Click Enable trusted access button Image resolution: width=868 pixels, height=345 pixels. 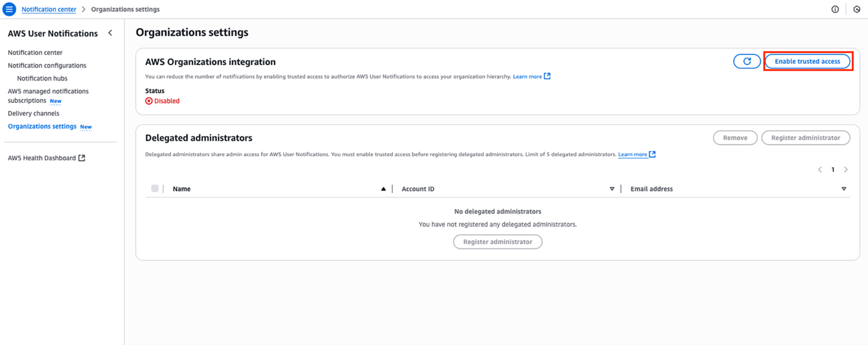tap(807, 61)
